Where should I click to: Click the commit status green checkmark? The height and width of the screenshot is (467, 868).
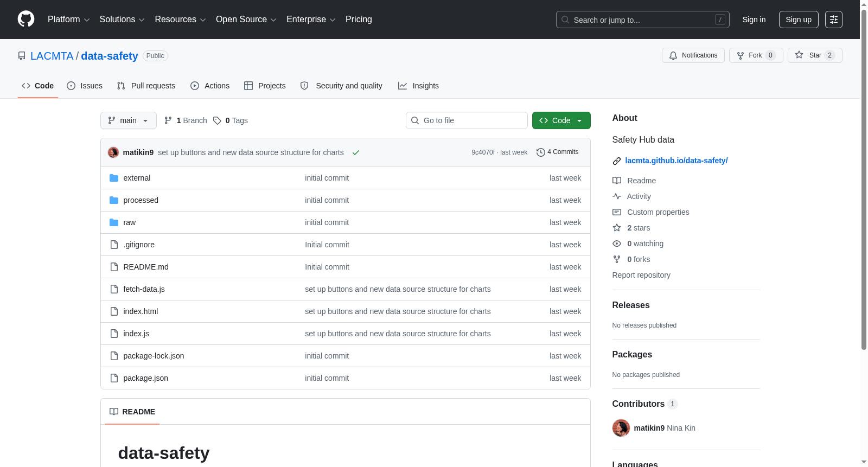[356, 152]
